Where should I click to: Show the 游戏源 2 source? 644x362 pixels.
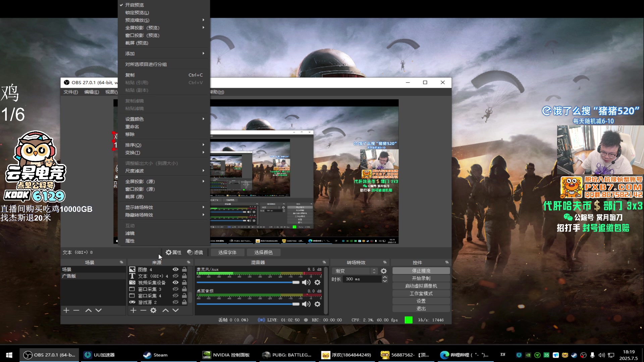click(175, 302)
